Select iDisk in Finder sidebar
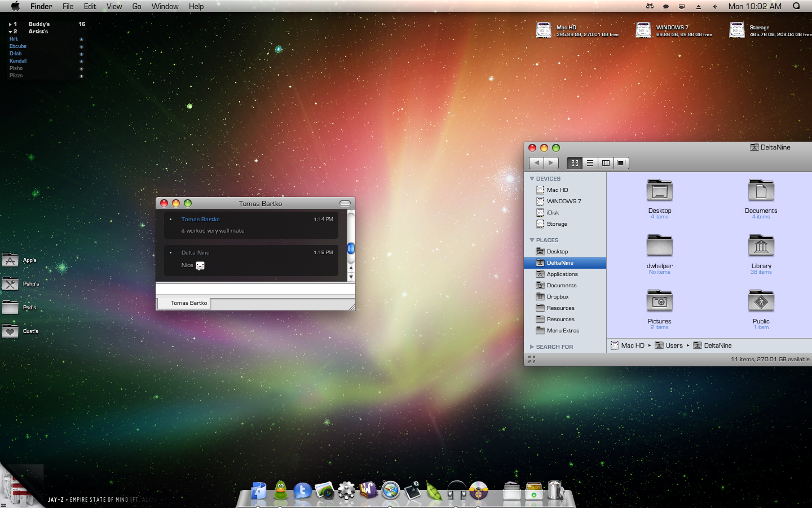 click(565, 213)
